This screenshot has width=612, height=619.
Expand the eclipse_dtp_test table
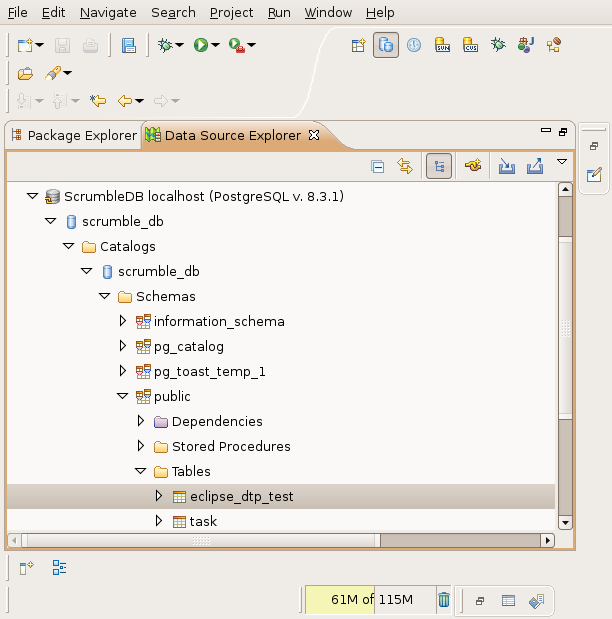[x=159, y=496]
